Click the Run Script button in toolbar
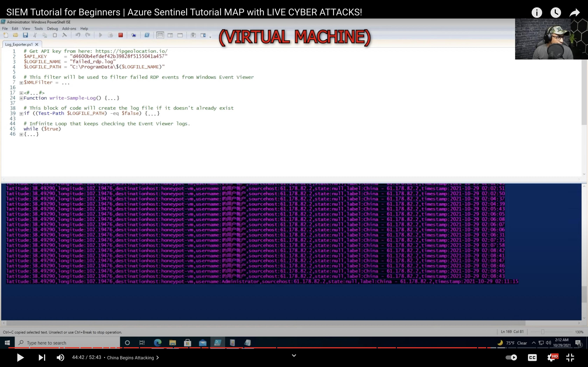Screen dimensions: 588x367 coord(100,35)
